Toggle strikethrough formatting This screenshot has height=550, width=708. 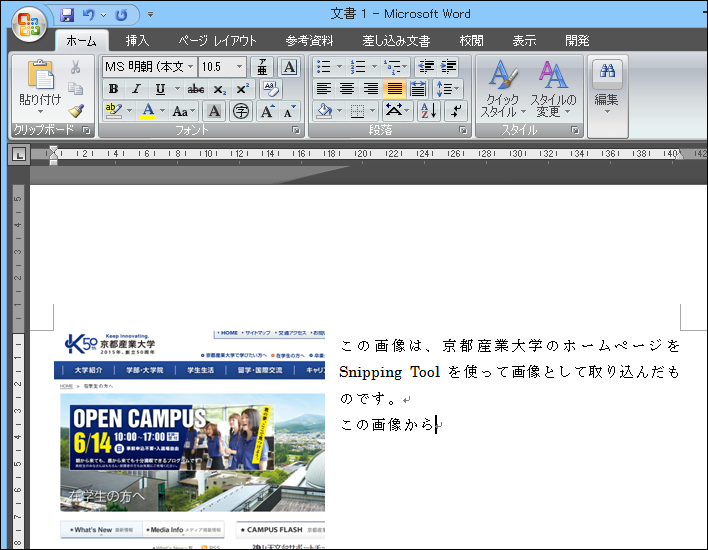click(x=196, y=89)
